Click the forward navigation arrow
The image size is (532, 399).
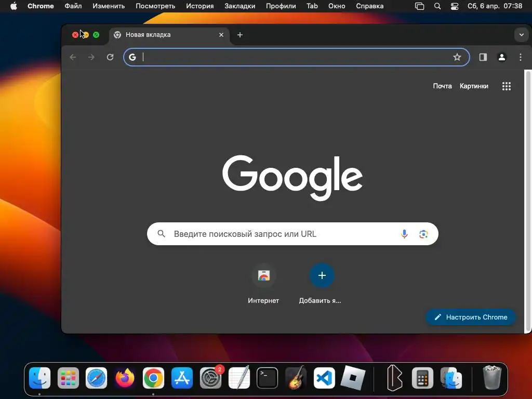[91, 57]
